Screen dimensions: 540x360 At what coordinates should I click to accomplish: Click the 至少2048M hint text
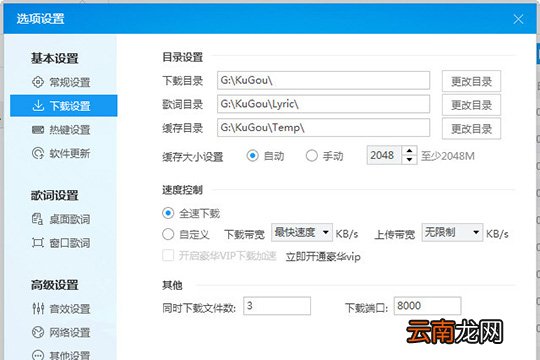click(x=448, y=156)
